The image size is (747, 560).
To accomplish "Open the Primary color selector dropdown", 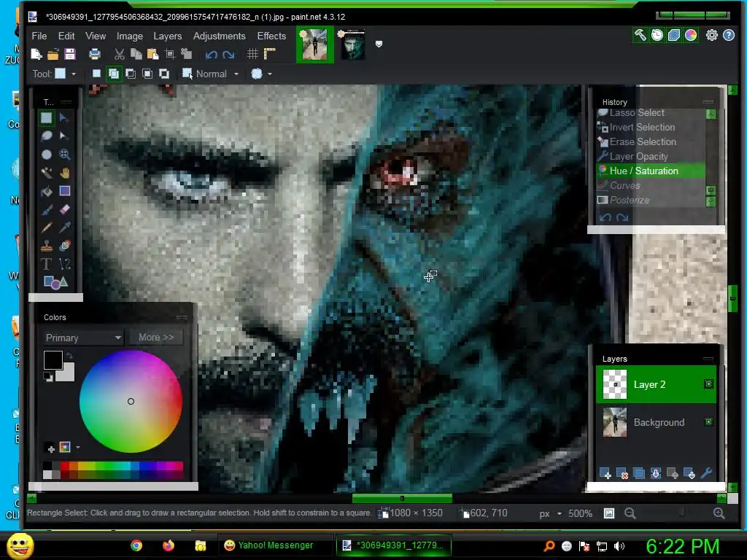I will (x=83, y=338).
